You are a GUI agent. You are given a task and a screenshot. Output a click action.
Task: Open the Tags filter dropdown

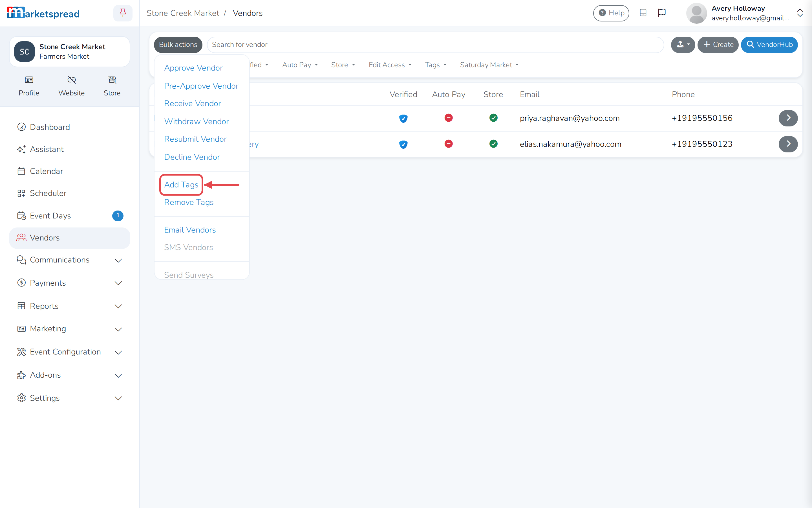[x=436, y=65]
